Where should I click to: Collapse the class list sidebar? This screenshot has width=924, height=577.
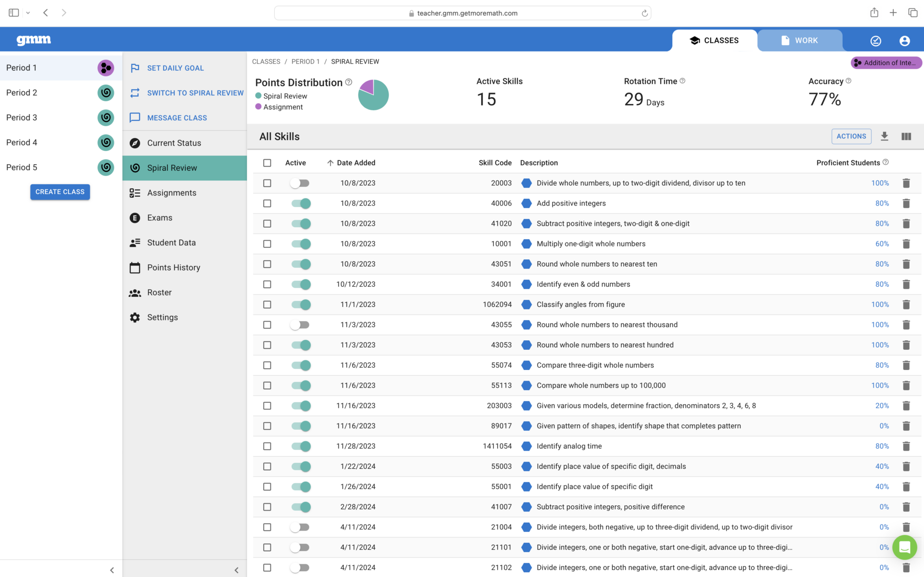[112, 570]
